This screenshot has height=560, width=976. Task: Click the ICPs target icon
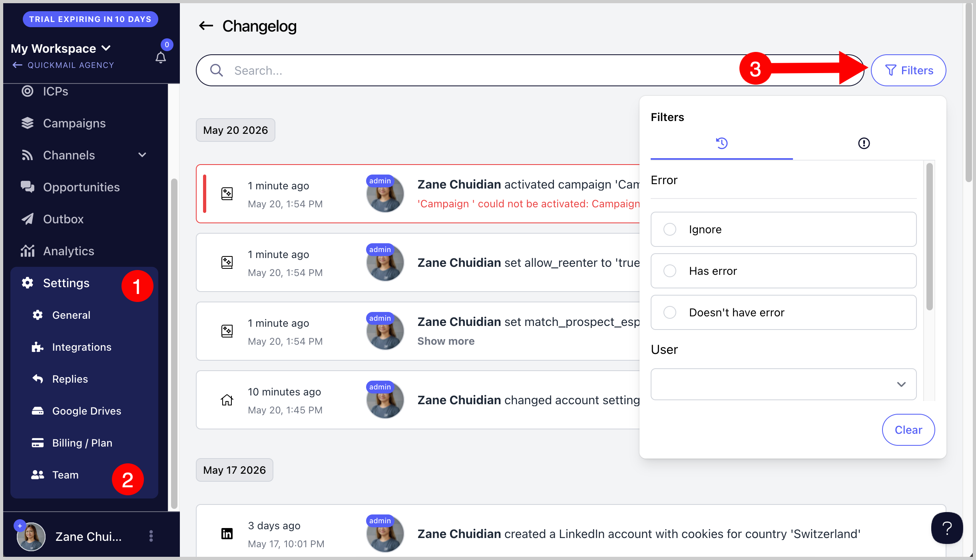(27, 91)
